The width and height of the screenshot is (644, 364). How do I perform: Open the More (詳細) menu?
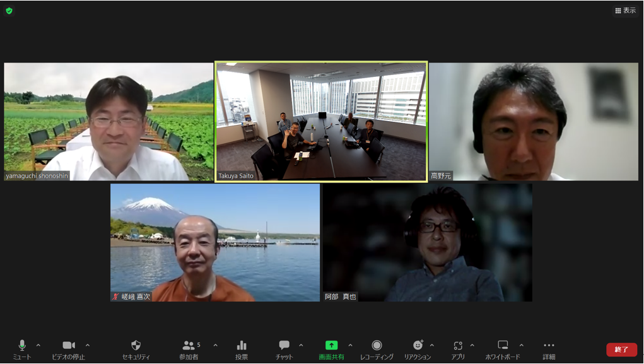click(x=549, y=346)
